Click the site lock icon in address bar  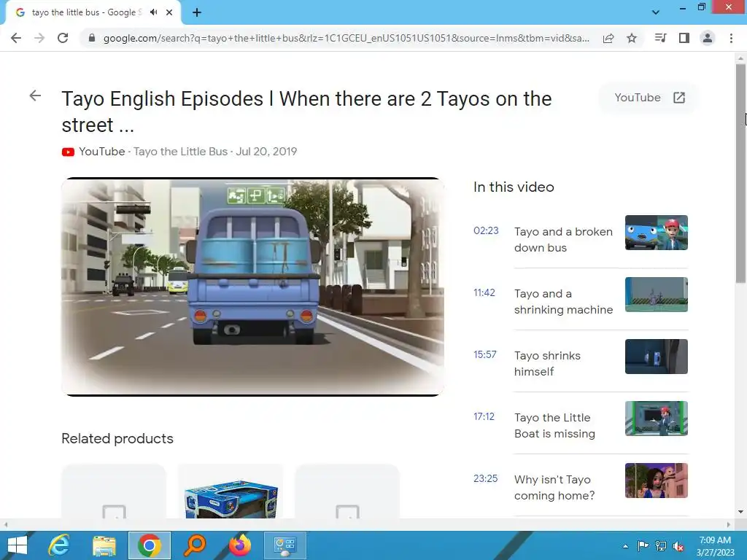[x=92, y=38]
